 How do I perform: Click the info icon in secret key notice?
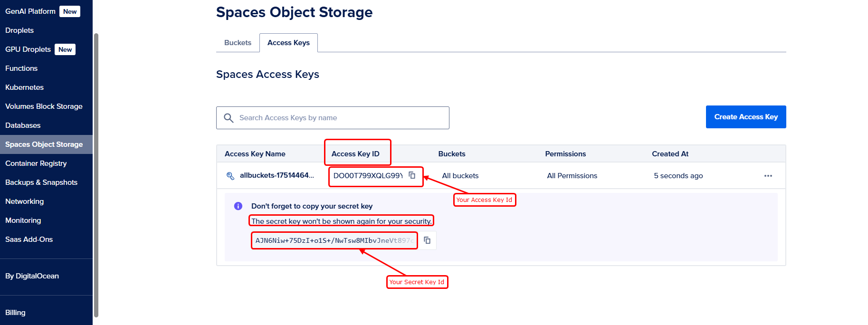click(238, 206)
